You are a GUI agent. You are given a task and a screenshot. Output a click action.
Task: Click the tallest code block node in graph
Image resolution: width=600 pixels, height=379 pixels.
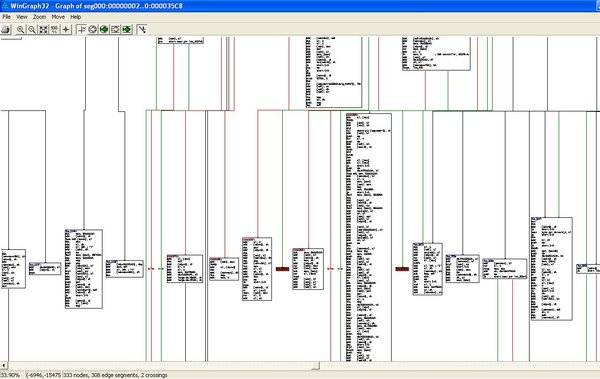[x=369, y=237]
